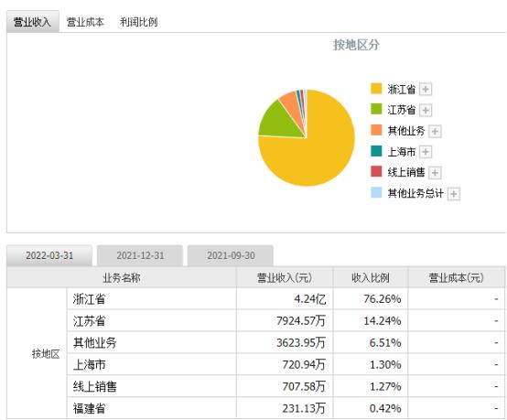This screenshot has width=507, height=420.
Task: Click the 浙江省 row in the table
Action: point(286,298)
